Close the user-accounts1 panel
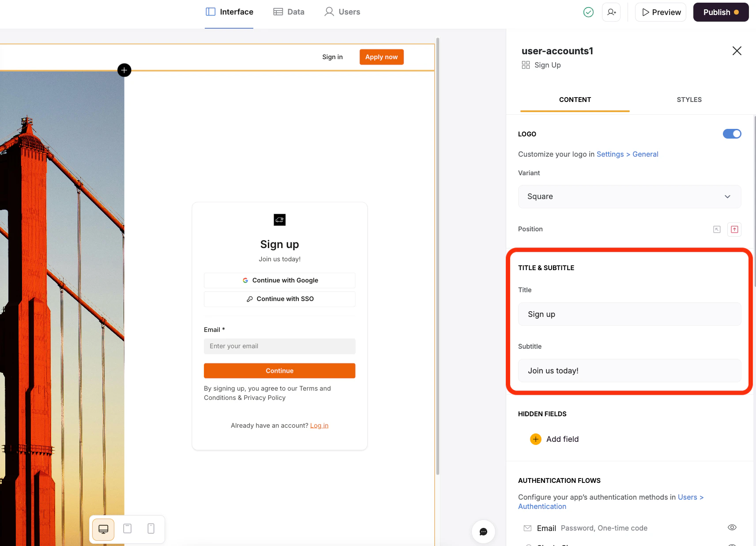Screen dimensions: 756x546 (737, 51)
